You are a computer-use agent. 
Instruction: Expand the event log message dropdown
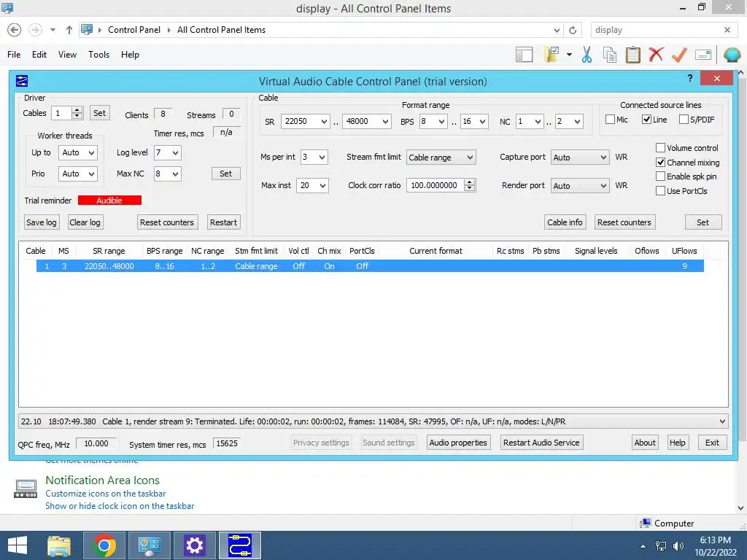tap(722, 421)
